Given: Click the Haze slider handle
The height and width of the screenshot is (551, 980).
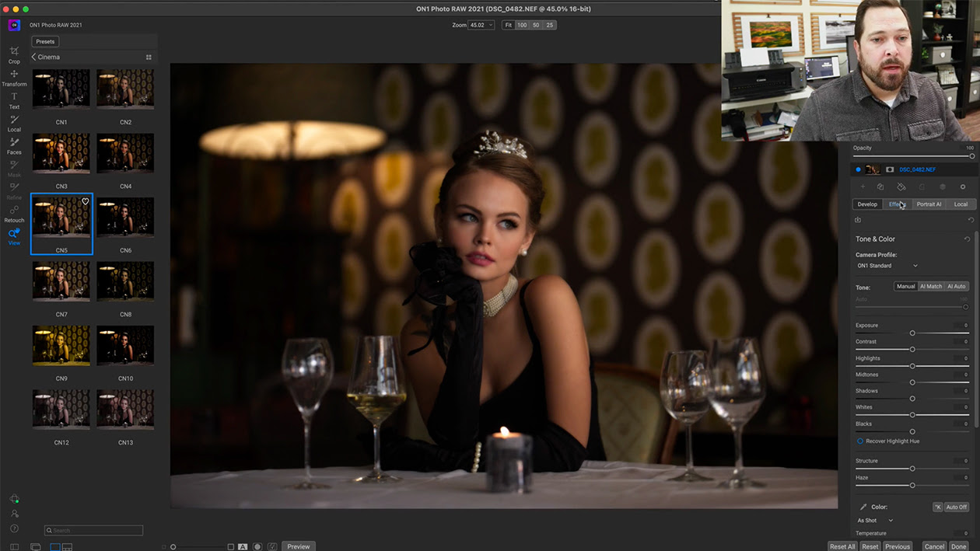Looking at the screenshot, I should (912, 486).
